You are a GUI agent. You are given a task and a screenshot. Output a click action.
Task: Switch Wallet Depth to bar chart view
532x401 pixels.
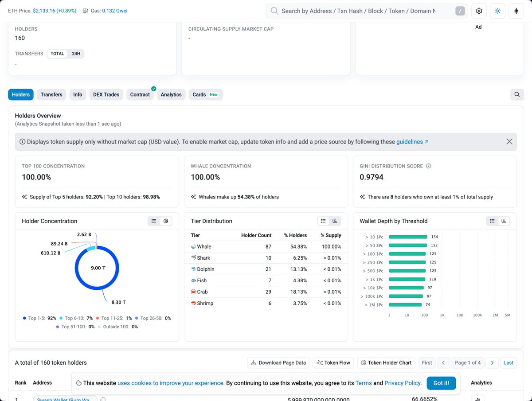504,221
